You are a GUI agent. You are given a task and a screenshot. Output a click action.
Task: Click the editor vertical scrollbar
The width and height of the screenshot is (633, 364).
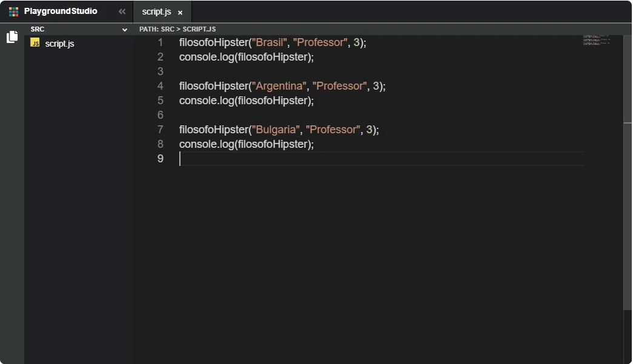(x=628, y=182)
